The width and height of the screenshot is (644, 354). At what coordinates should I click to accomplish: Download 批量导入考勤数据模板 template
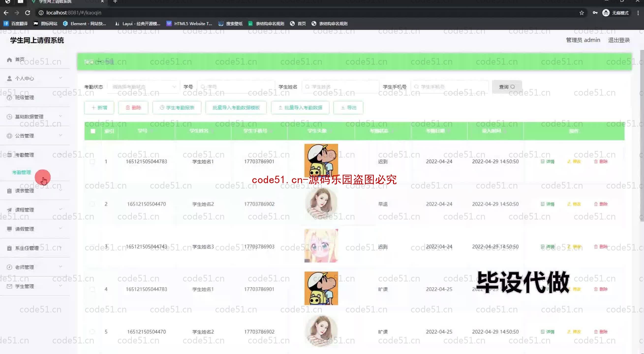tap(236, 108)
